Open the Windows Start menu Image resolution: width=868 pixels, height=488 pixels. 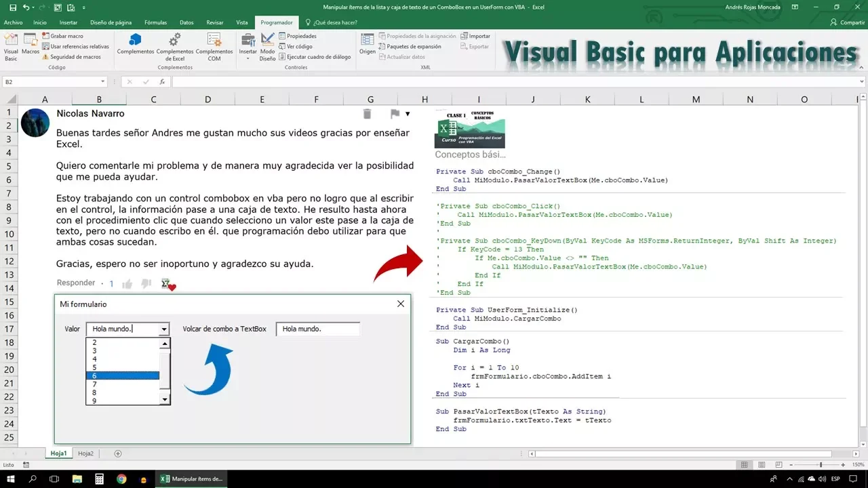click(x=11, y=479)
